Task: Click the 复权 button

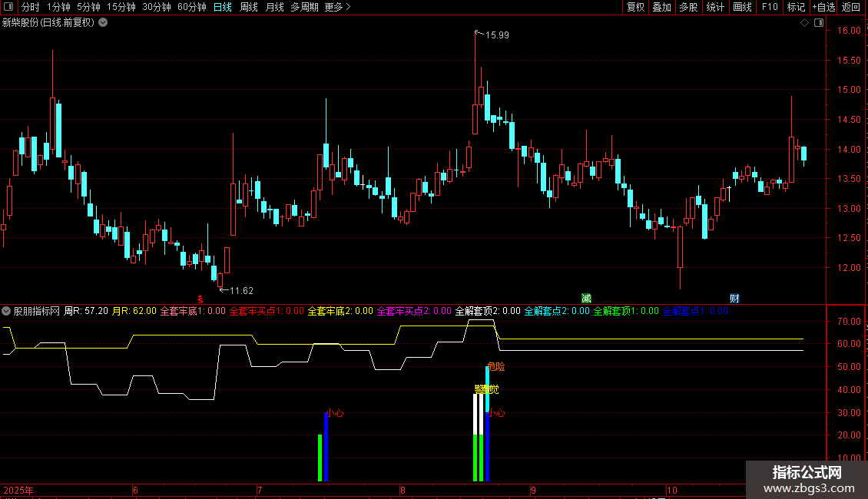Action: point(635,7)
